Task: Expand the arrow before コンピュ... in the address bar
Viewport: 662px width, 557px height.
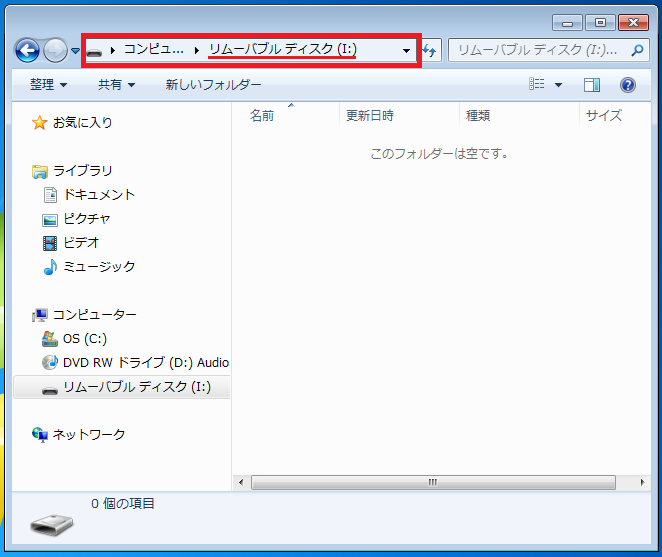Action: tap(113, 51)
